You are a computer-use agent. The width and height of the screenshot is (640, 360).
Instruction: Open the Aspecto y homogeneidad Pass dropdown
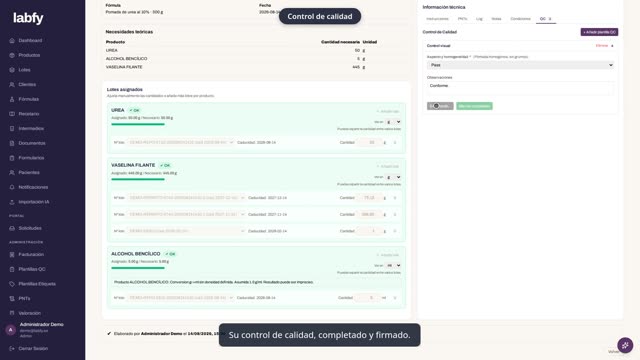[520, 65]
